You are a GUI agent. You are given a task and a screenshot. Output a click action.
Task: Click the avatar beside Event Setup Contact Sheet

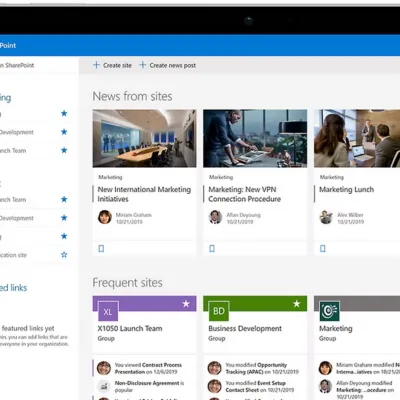[x=215, y=386]
